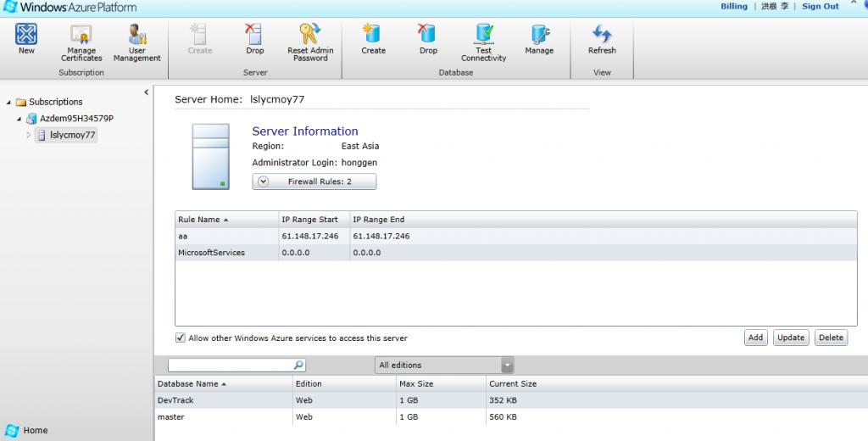Delete the firewall rule
This screenshot has height=441, width=868.
[831, 338]
